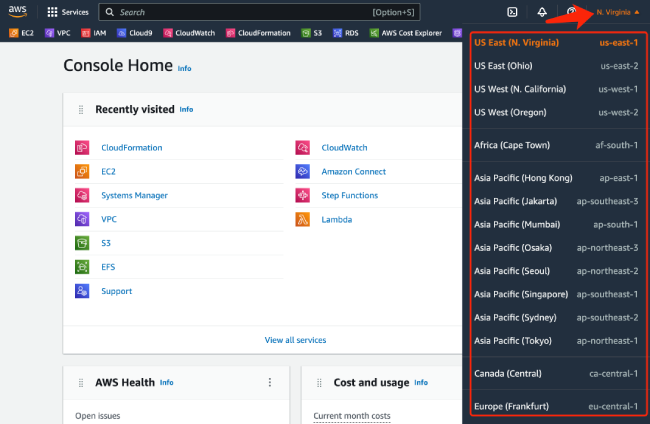Open the Services grid menu
Screen dimensions: 650x424
pyautogui.click(x=52, y=13)
